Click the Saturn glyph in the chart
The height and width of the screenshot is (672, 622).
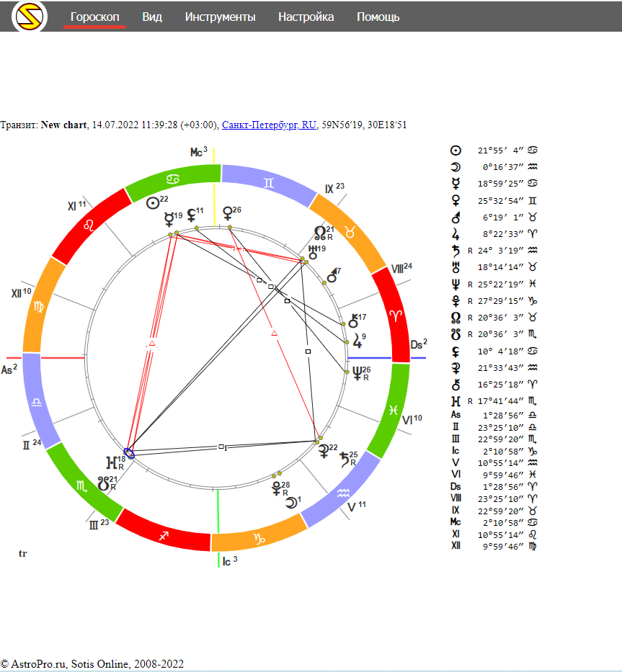pos(345,459)
